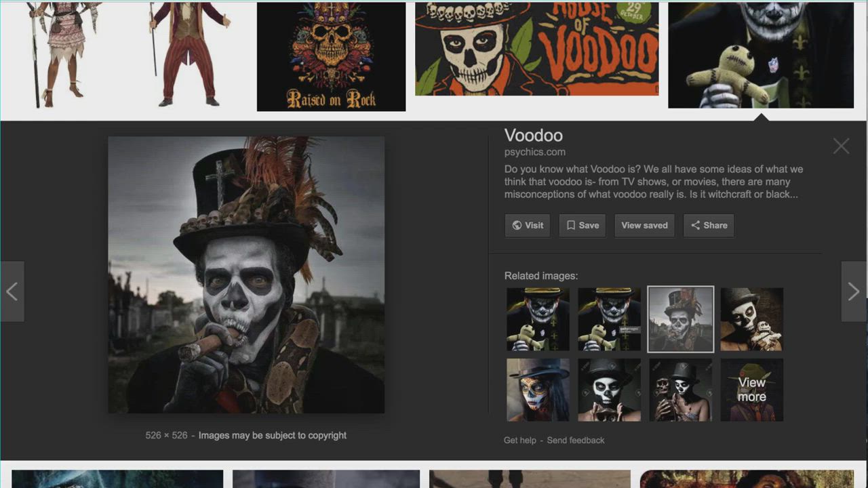Select the highlighted related image thumbnail

click(680, 319)
